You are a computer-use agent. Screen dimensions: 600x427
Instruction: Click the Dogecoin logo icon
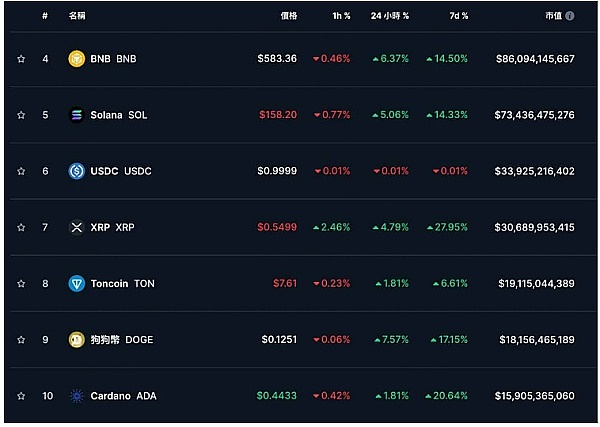[x=76, y=340]
